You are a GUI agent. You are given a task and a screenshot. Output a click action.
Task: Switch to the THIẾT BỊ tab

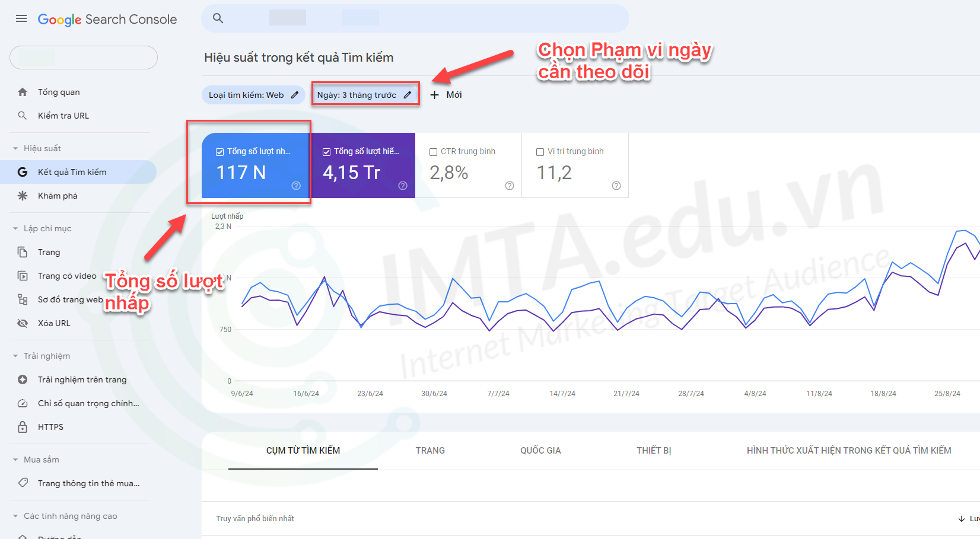654,451
